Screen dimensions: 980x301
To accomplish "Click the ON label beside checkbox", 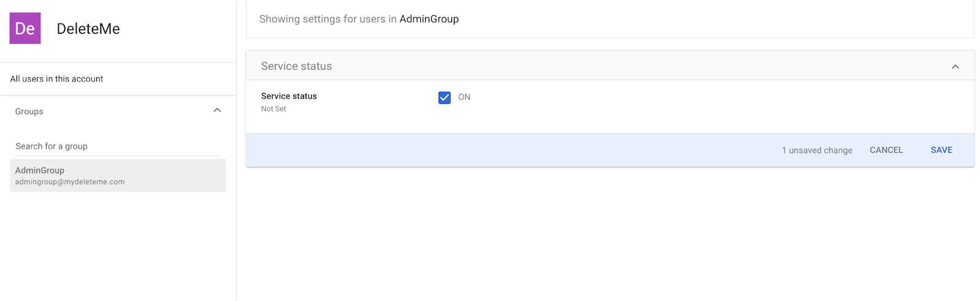I will click(464, 97).
